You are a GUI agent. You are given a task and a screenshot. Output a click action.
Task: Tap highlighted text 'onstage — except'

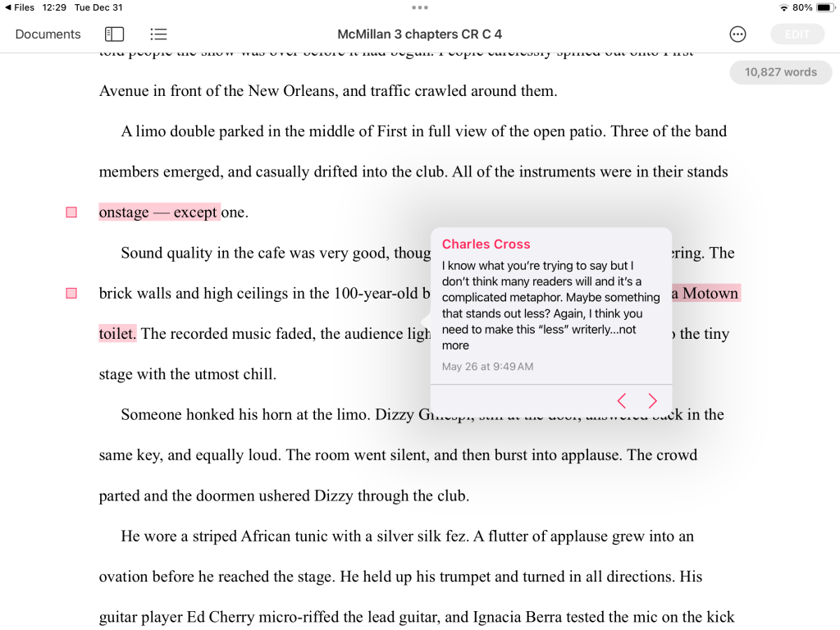159,212
